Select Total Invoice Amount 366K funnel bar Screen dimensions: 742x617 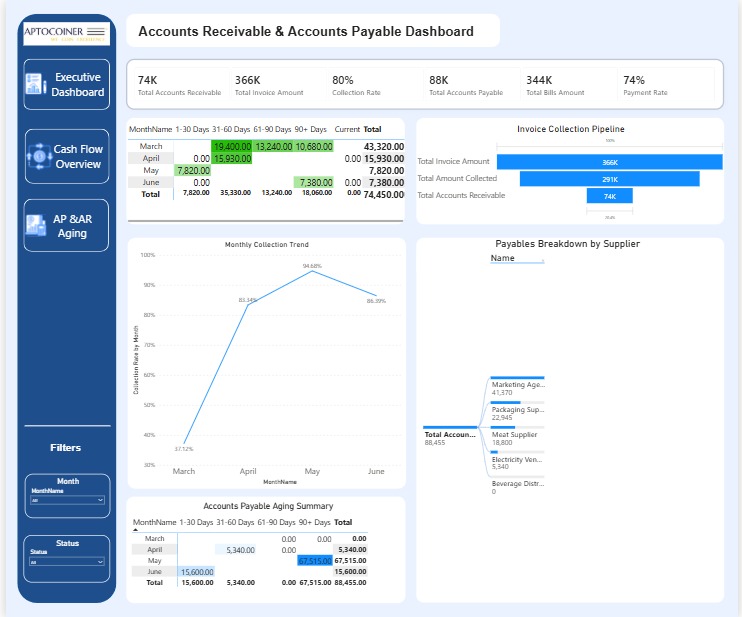click(610, 162)
